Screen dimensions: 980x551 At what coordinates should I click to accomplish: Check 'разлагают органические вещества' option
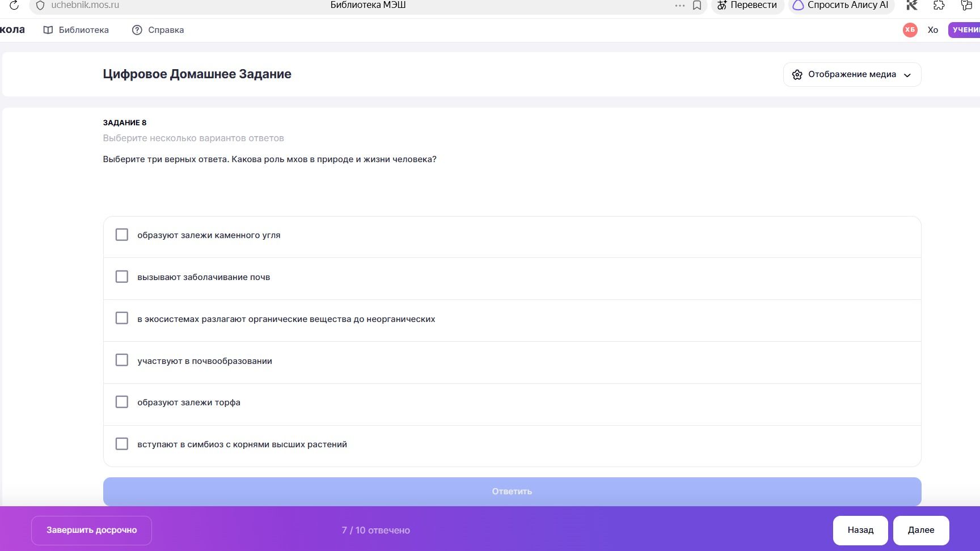122,318
